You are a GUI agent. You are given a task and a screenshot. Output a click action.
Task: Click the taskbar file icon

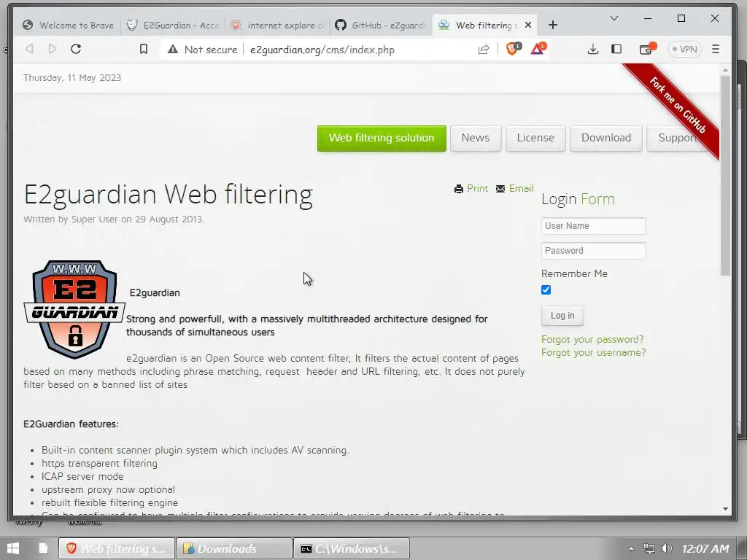pyautogui.click(x=43, y=548)
